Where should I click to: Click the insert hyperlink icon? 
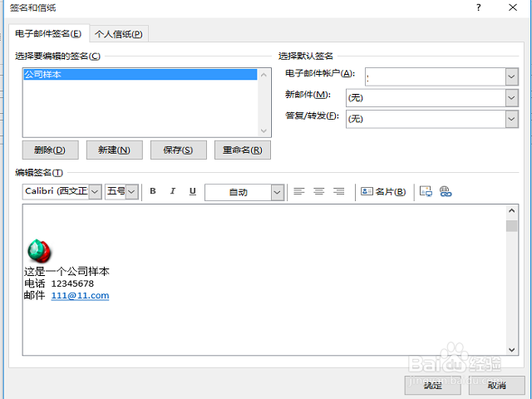(x=446, y=192)
